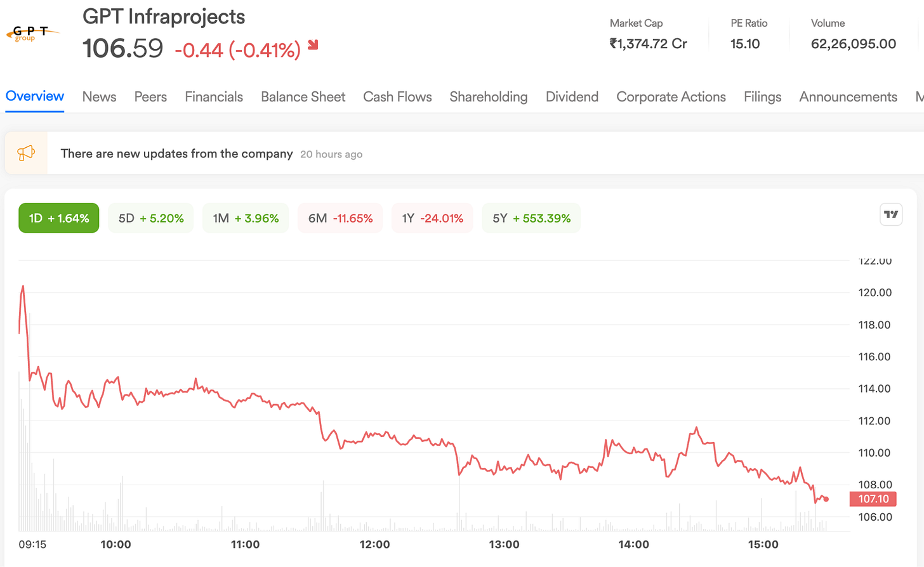The image size is (924, 567).
Task: Open the Cash Flows tab
Action: (397, 97)
